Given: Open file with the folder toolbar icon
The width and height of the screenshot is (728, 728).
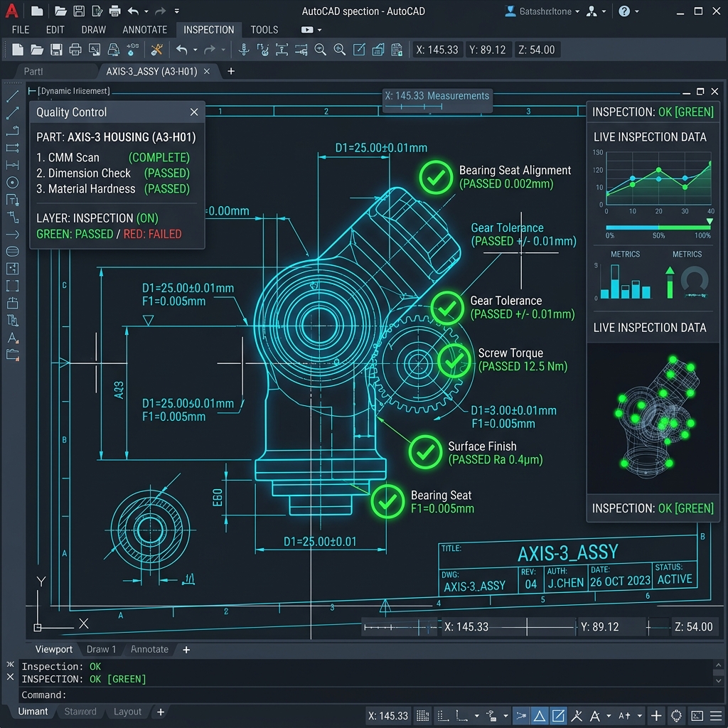Looking at the screenshot, I should tap(37, 50).
